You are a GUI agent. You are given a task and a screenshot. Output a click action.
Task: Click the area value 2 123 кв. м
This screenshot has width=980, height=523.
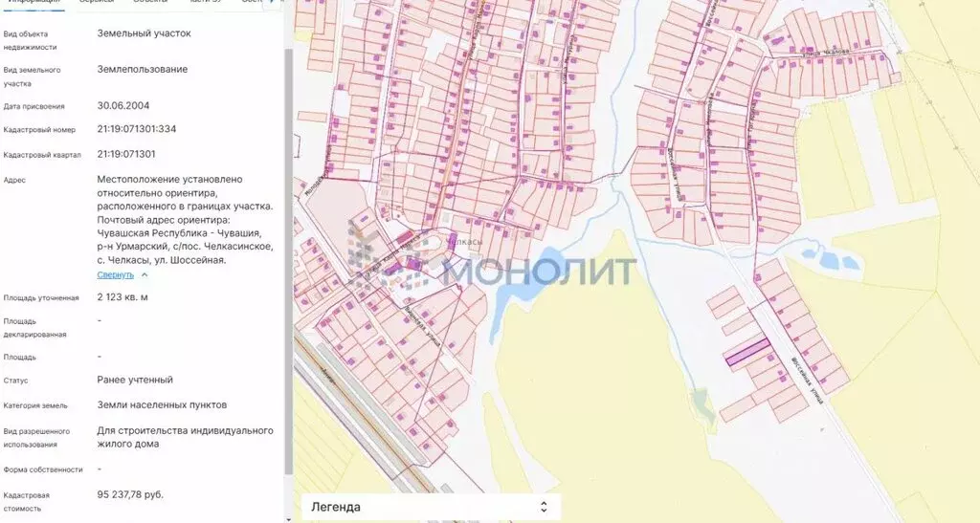pyautogui.click(x=122, y=297)
